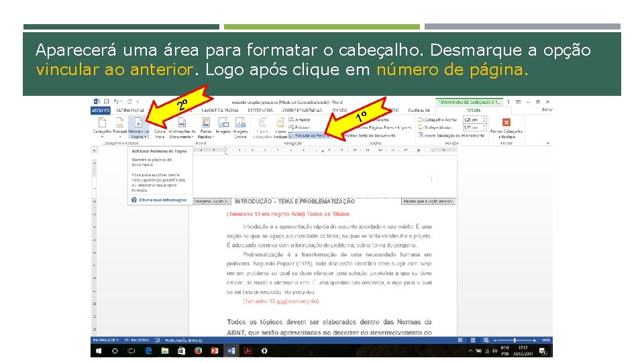Go to footer with Ir para Rodapé
The width and height of the screenshot is (644, 362).
coord(280,127)
